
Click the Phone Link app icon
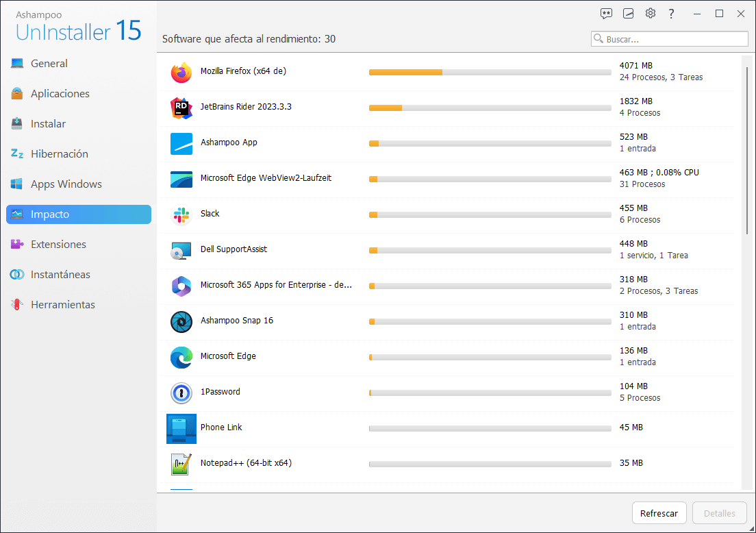[x=181, y=429]
